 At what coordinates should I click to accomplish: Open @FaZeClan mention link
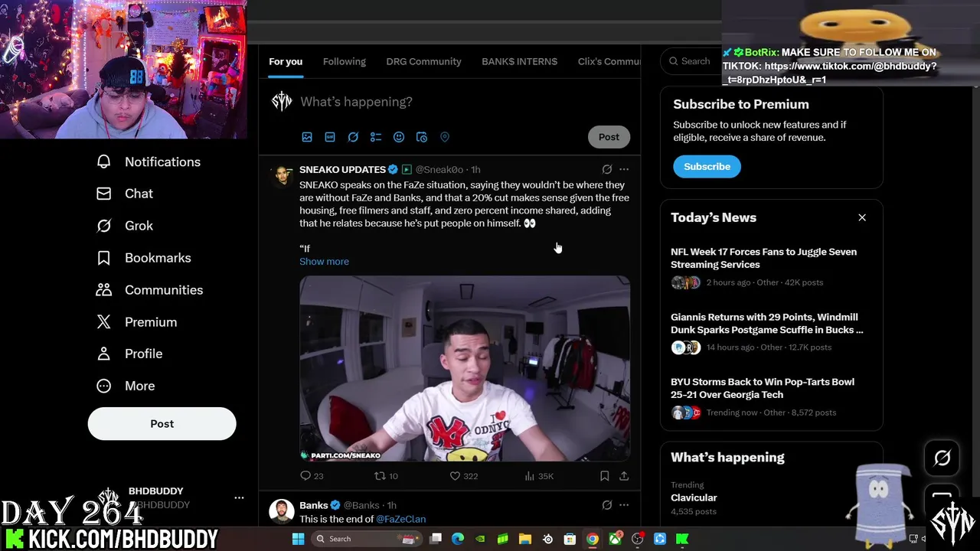(x=400, y=519)
